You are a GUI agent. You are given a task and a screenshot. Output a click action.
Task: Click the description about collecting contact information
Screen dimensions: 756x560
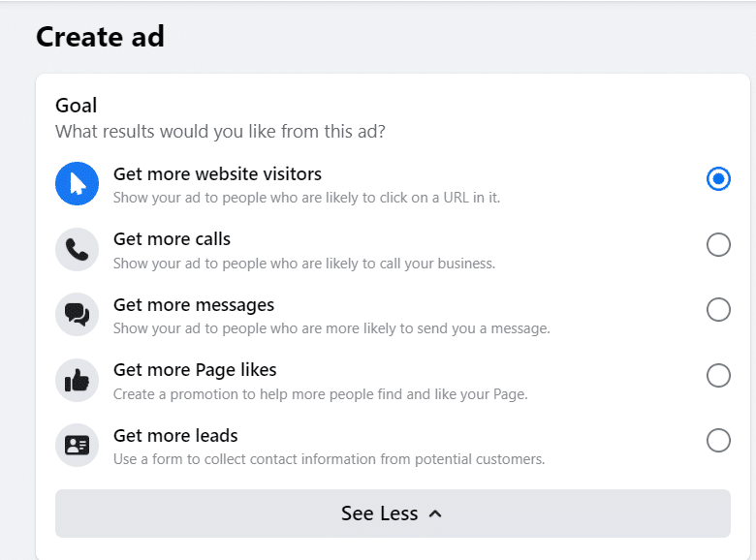tap(329, 458)
